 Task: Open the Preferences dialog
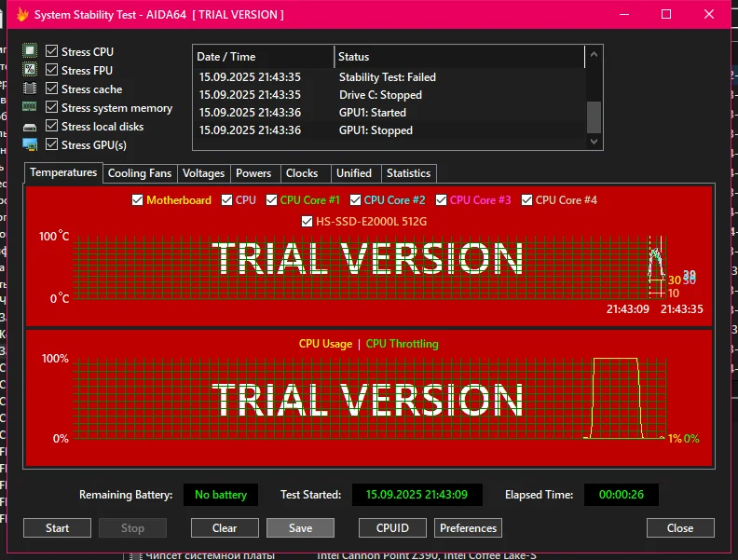[x=468, y=528]
